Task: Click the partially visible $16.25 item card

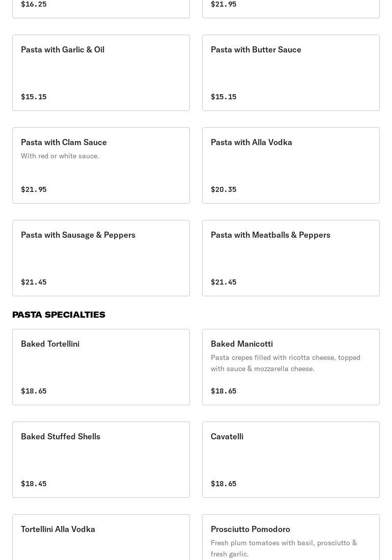Action: [101, 8]
